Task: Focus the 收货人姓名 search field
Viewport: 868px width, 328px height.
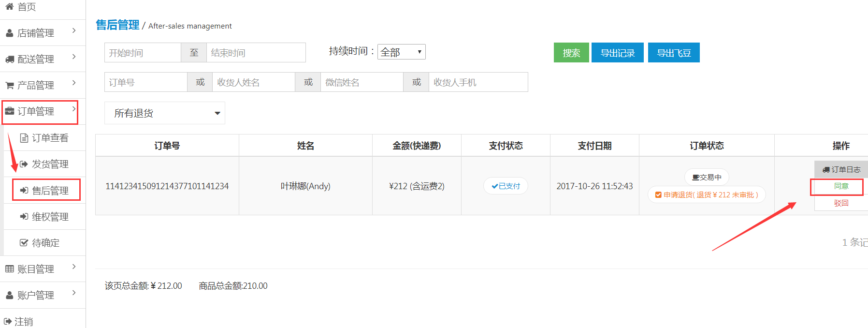Action: pos(254,82)
